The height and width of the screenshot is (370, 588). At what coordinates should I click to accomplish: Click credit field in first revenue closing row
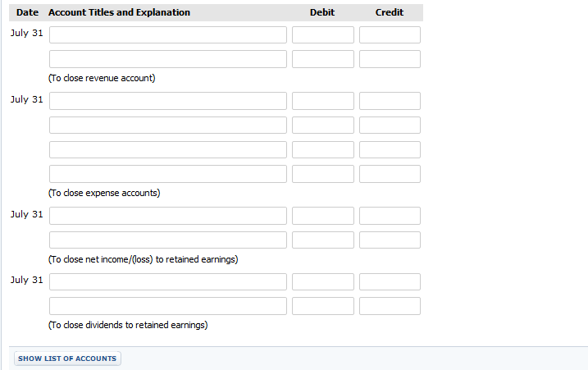point(390,35)
